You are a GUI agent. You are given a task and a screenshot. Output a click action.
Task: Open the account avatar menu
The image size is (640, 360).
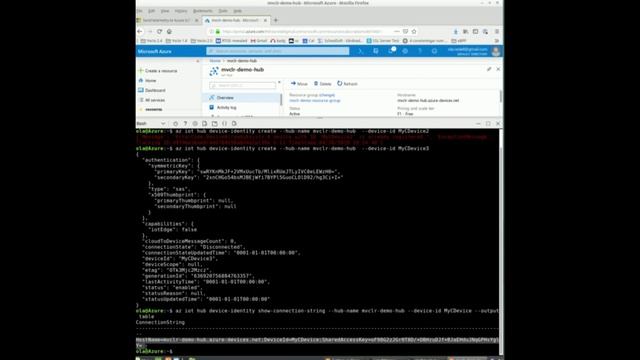(x=496, y=51)
